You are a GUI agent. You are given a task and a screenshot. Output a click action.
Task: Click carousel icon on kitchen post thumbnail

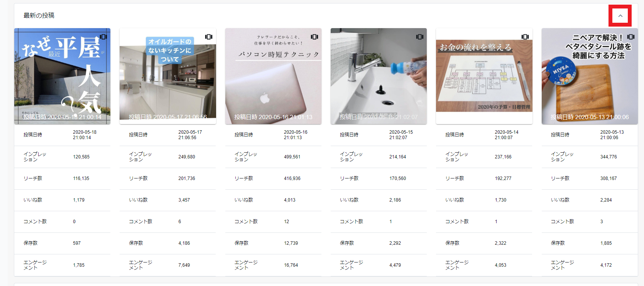209,37
